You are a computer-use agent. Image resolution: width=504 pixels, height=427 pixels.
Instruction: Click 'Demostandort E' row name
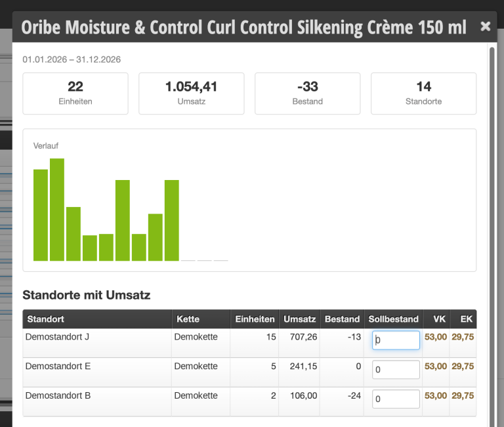(x=58, y=366)
